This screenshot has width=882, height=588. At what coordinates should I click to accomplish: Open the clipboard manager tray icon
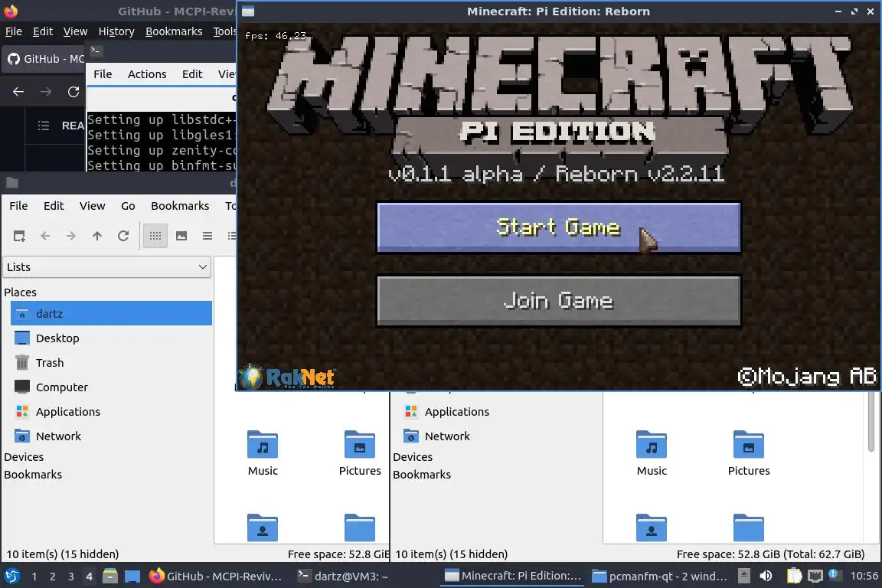794,577
